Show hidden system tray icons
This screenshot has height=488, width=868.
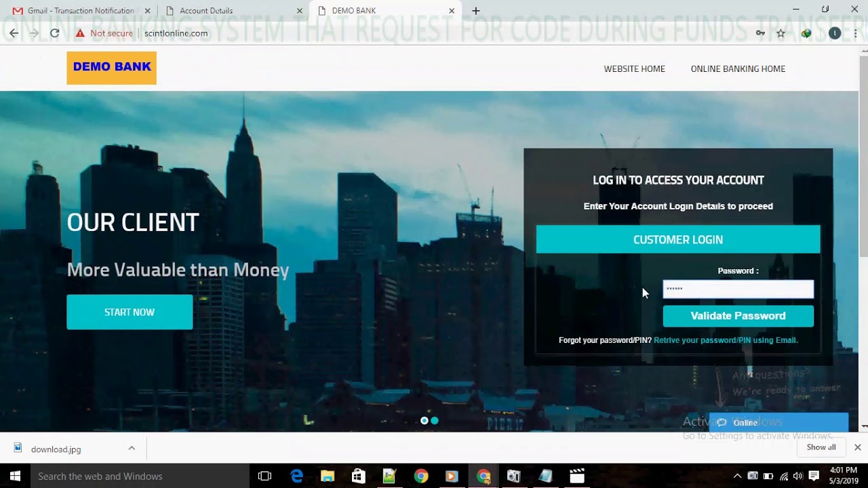tap(738, 476)
